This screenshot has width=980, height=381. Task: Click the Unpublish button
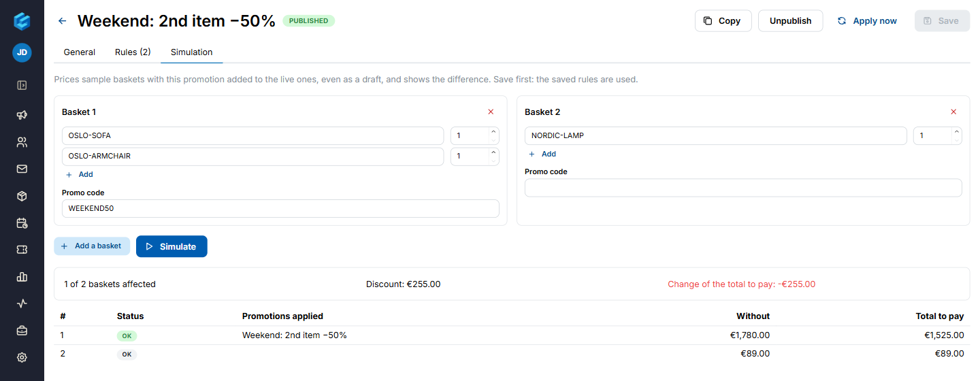coord(790,20)
